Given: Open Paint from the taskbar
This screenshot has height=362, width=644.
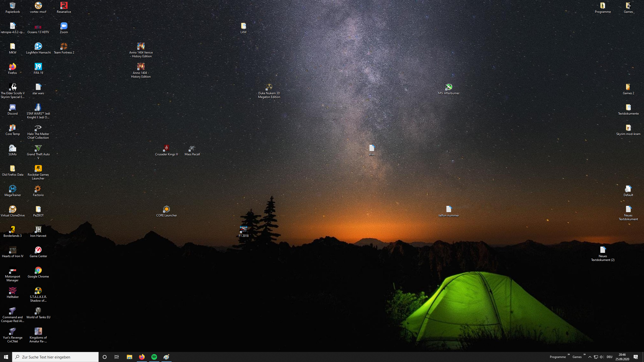Looking at the screenshot, I should [167, 357].
